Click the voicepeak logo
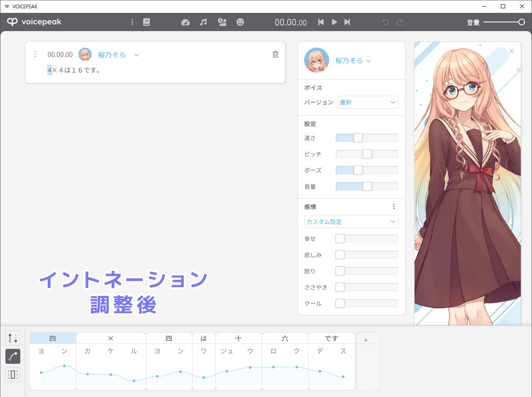 coord(34,22)
